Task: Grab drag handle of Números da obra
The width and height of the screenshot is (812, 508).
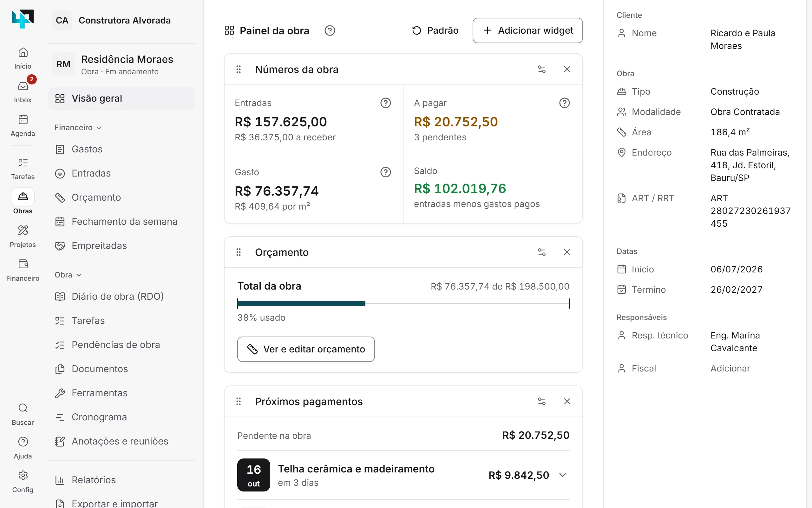Action: 239,69
